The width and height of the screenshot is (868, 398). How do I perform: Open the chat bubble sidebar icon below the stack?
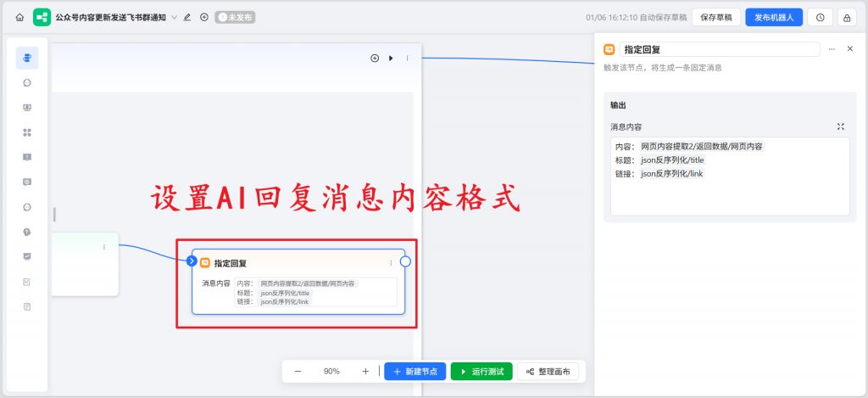coord(27,82)
